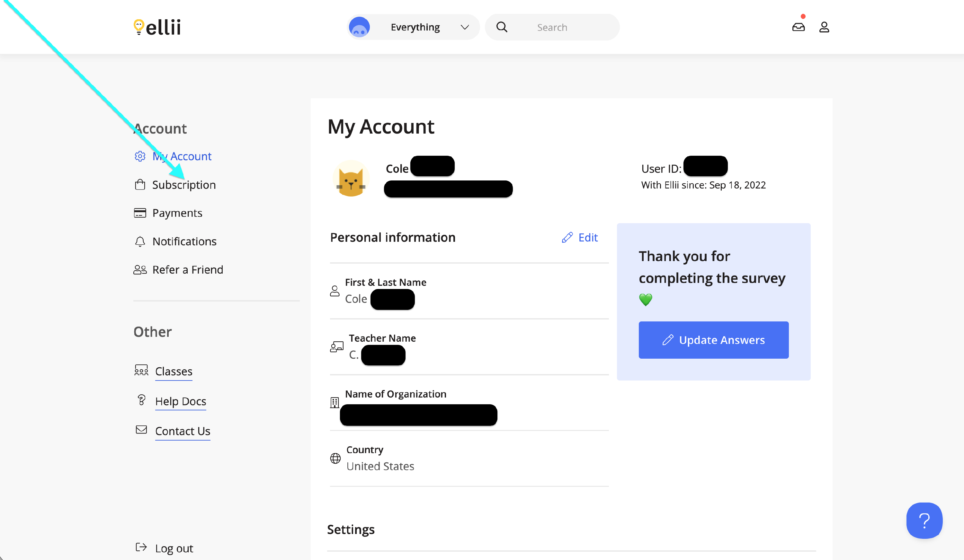This screenshot has height=560, width=964.
Task: Click the search magnifier icon
Action: pyautogui.click(x=502, y=27)
